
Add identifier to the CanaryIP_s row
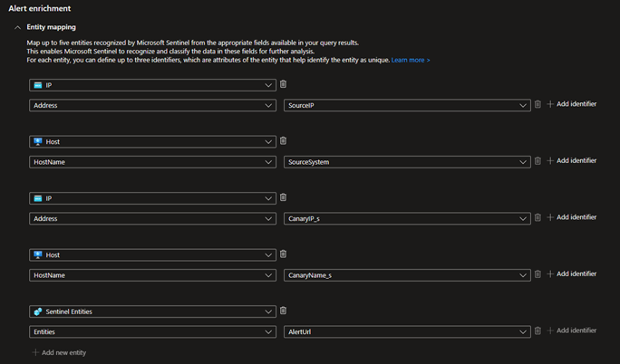click(x=572, y=217)
